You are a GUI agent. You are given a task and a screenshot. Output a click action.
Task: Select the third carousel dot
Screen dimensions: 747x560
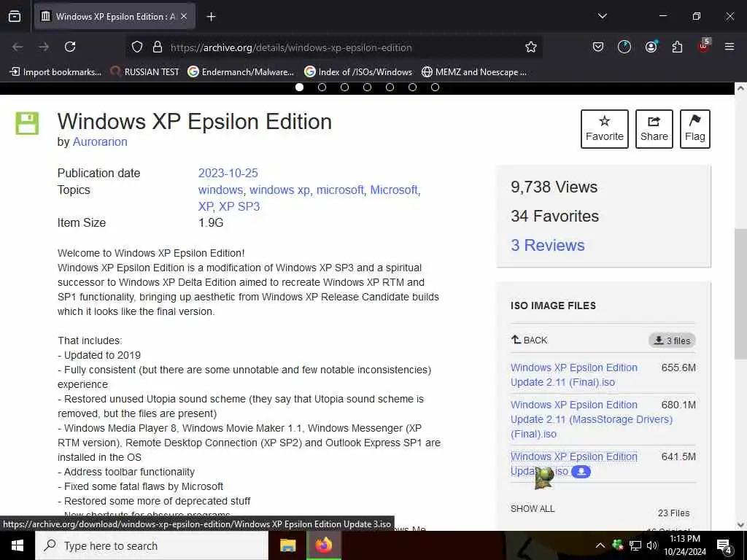pos(344,87)
